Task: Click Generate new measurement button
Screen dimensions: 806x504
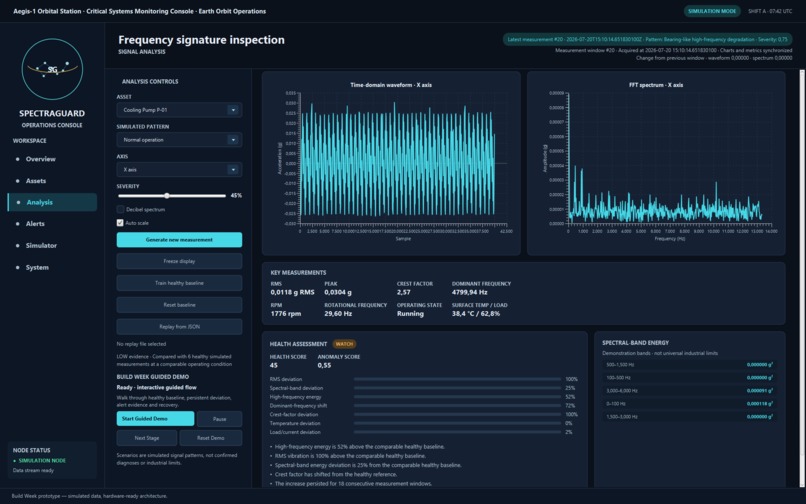Action: coord(179,240)
